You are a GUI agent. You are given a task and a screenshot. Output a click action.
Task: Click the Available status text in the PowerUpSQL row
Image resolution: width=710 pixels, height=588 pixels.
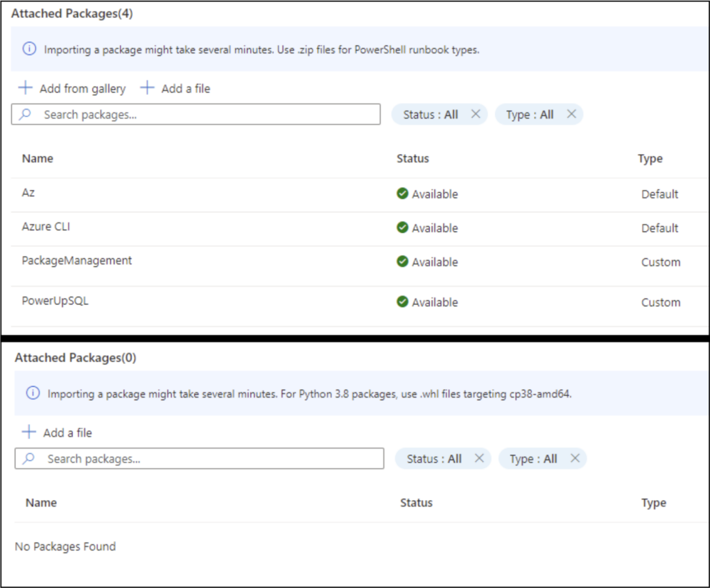coord(435,302)
